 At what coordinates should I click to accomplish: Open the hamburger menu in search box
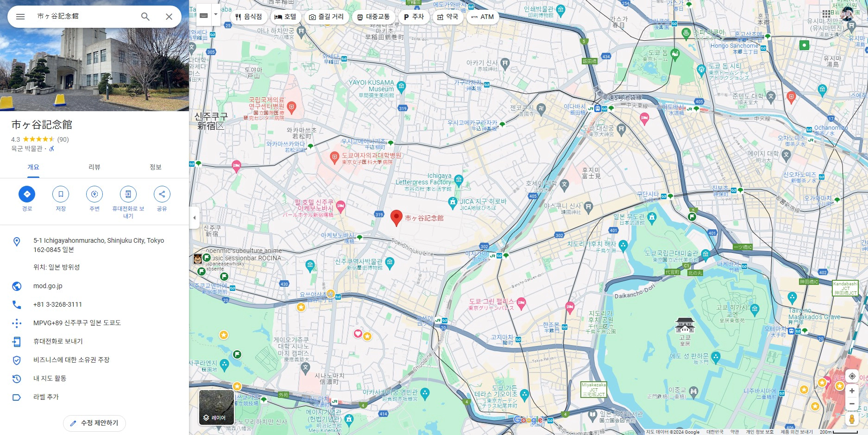[20, 17]
